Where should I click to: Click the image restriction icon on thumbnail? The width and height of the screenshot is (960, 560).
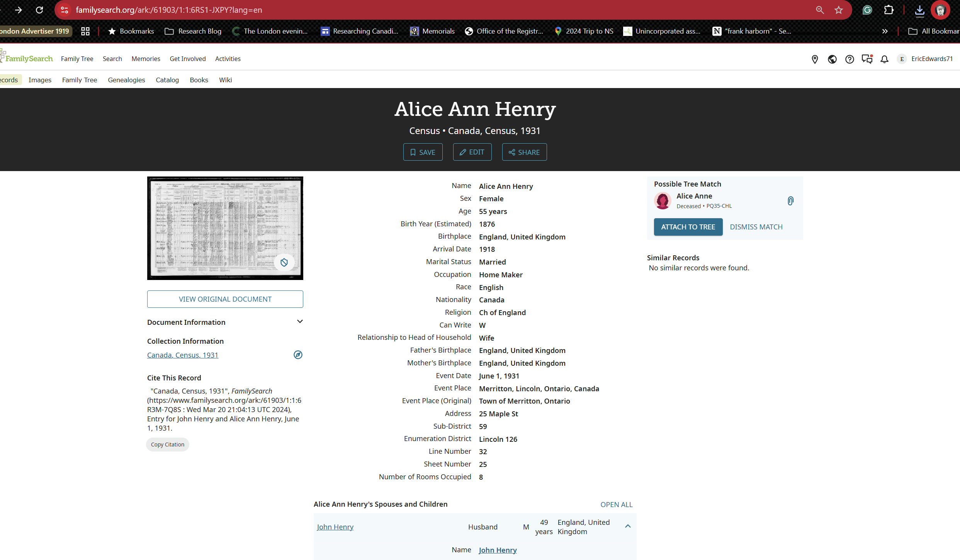pyautogui.click(x=284, y=263)
